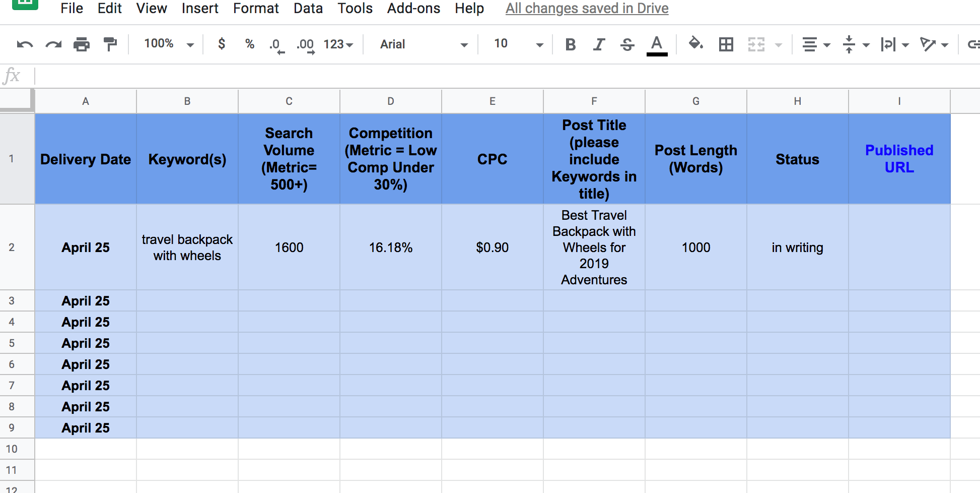980x493 pixels.
Task: Click the 'Published URL' header cell
Action: (x=899, y=159)
